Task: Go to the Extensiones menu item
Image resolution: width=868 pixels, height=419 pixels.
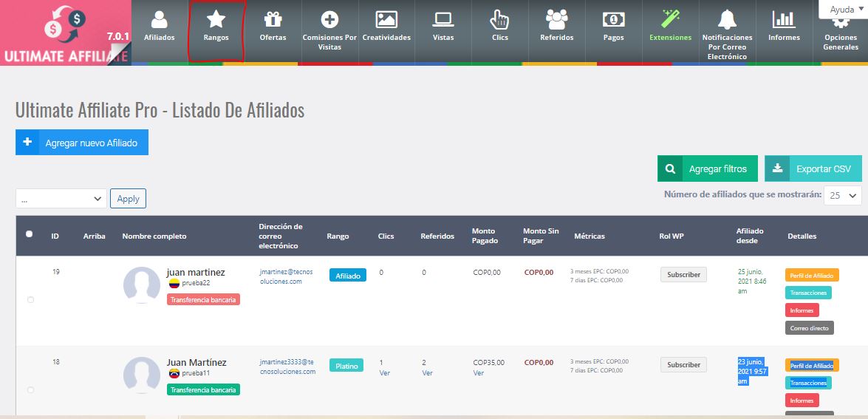Action: pos(670,30)
